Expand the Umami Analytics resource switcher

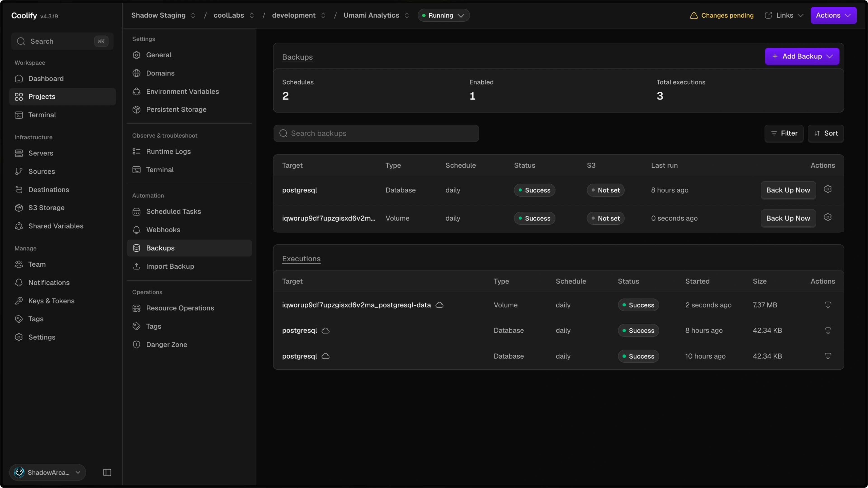tap(407, 16)
